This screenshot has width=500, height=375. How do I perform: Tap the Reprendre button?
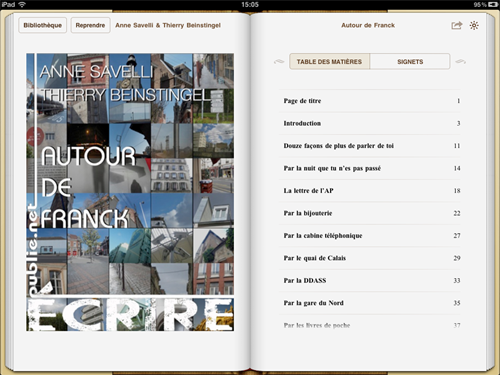click(90, 25)
